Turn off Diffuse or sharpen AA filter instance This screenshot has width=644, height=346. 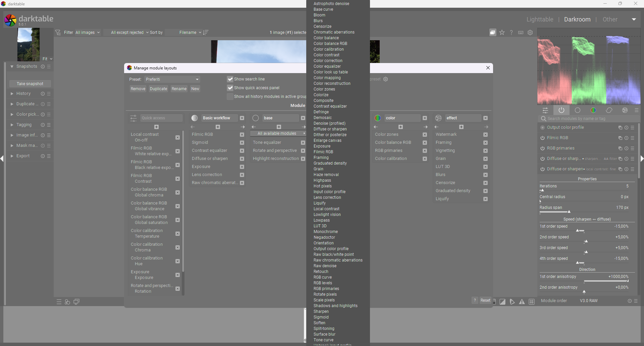pyautogui.click(x=542, y=159)
